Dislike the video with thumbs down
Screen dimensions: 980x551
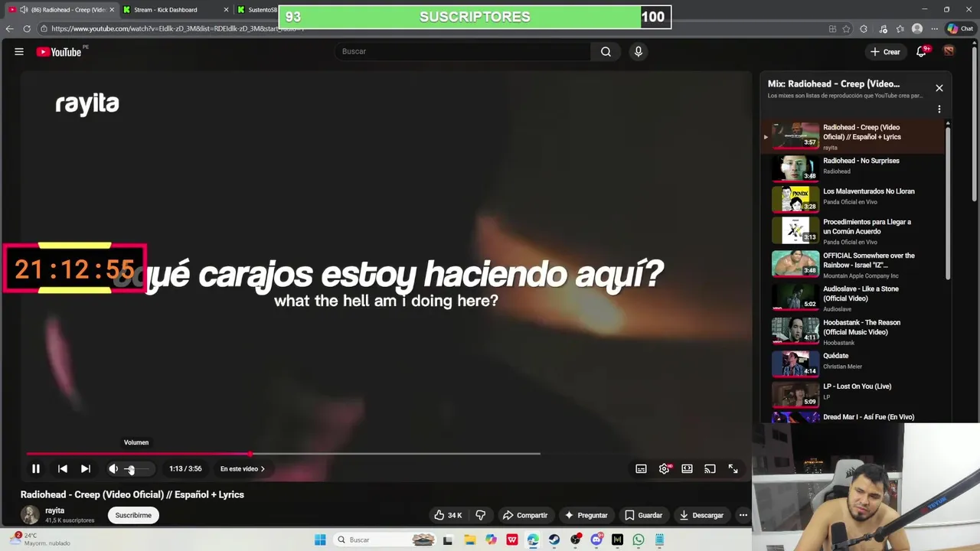point(481,515)
